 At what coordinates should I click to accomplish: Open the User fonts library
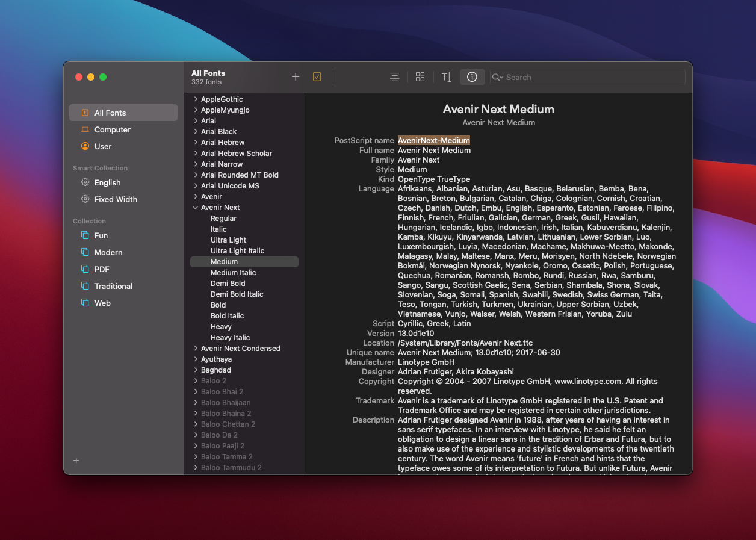coord(103,146)
